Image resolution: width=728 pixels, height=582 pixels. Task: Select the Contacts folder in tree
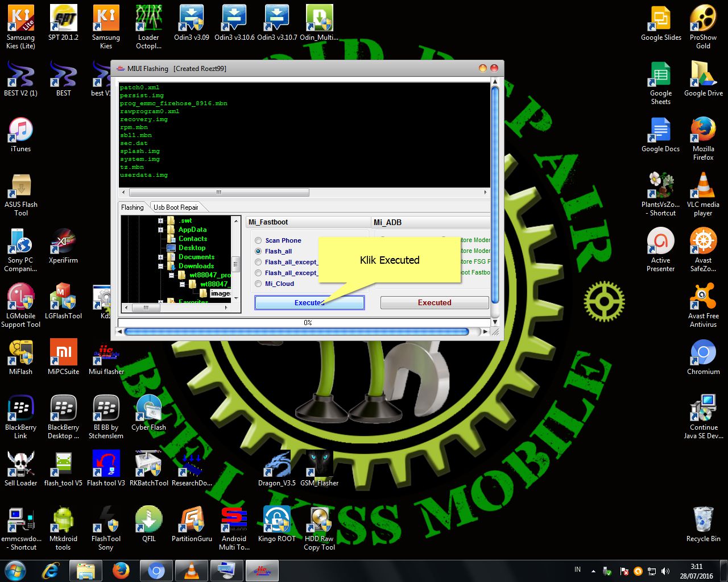pos(193,239)
